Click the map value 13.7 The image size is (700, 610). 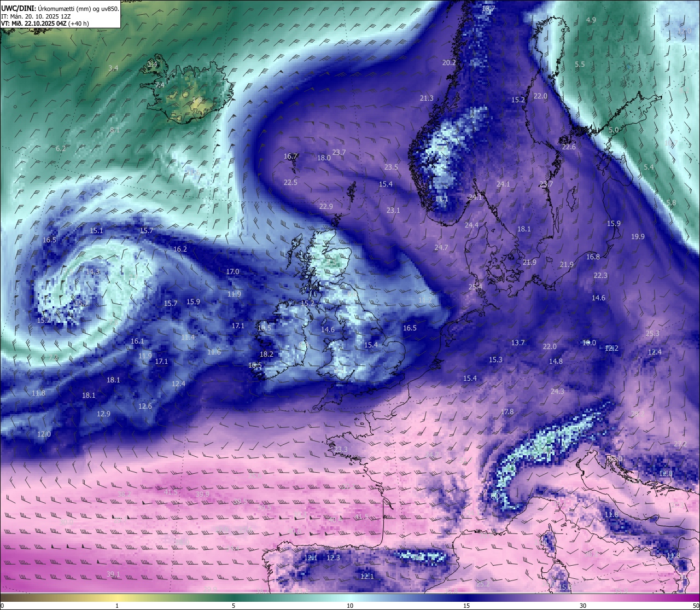[x=518, y=342]
